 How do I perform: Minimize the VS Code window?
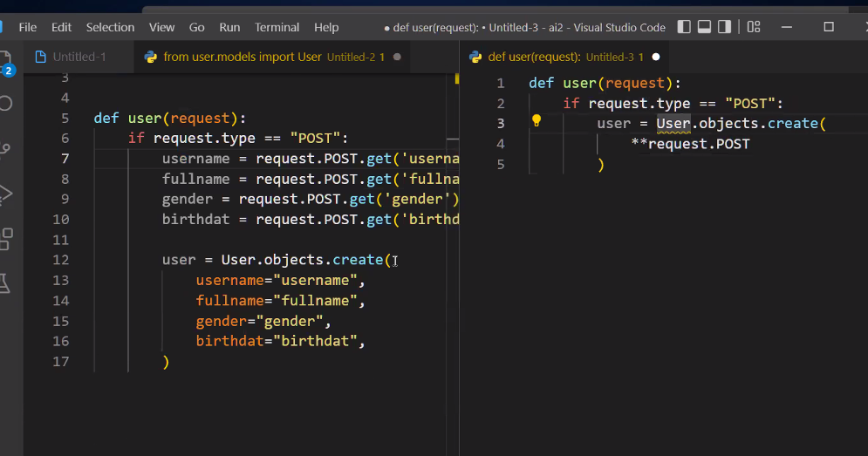click(x=787, y=27)
